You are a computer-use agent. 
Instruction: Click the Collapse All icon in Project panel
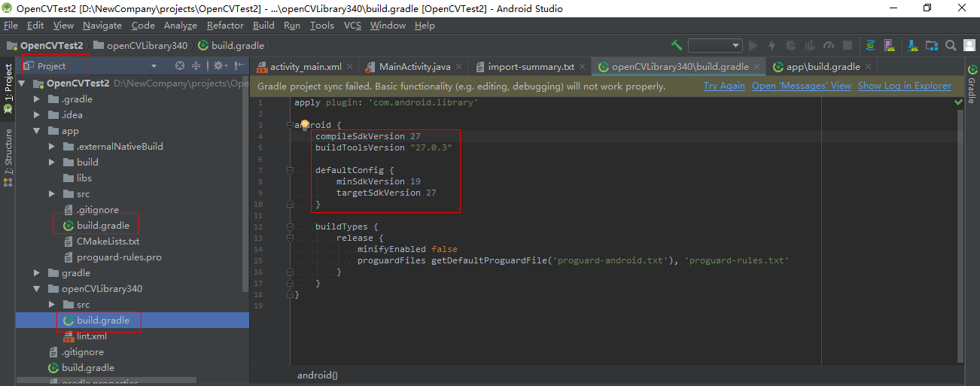pos(196,66)
